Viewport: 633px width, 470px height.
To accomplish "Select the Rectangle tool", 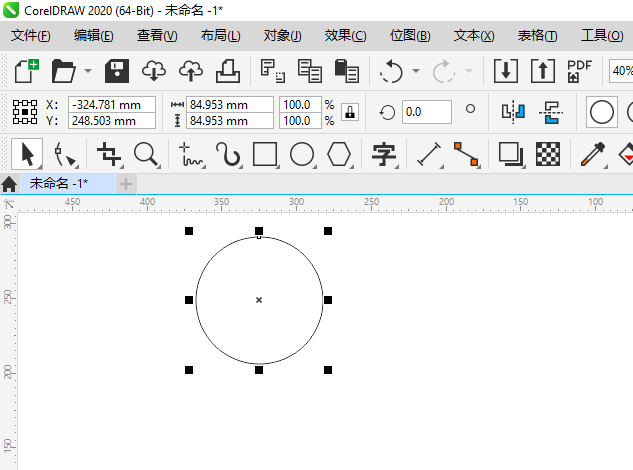I will point(265,154).
